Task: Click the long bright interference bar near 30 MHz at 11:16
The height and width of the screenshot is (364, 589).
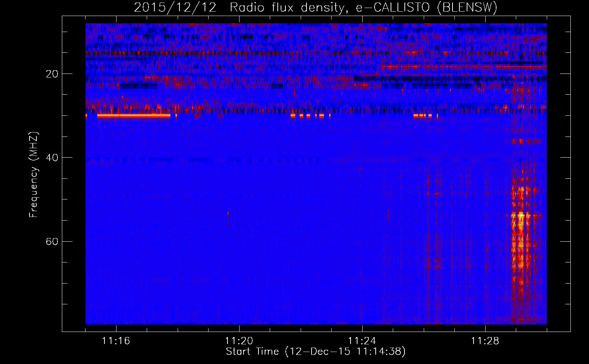Action: (134, 116)
